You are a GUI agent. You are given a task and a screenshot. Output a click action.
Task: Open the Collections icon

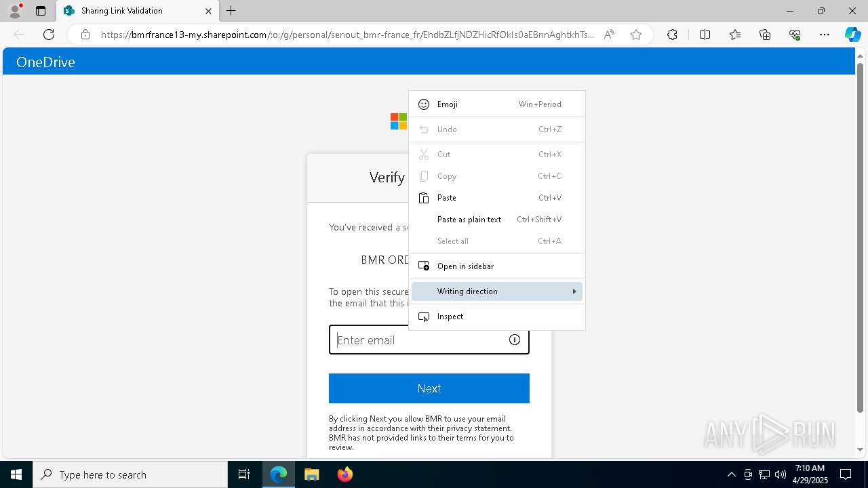click(x=765, y=35)
